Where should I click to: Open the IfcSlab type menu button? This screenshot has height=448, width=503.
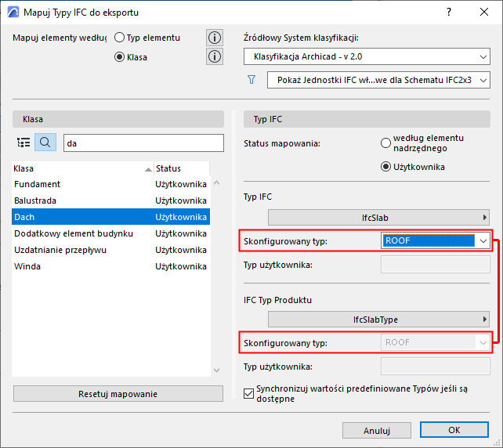378,217
